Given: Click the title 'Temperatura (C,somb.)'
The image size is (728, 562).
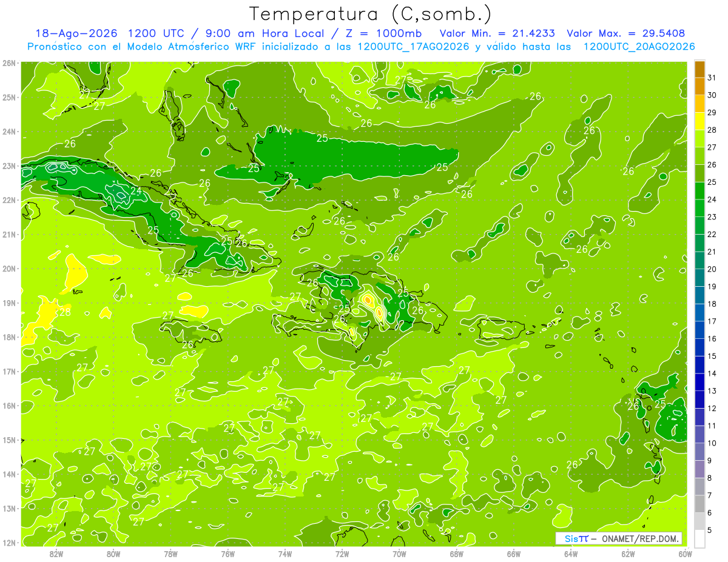Looking at the screenshot, I should click(x=370, y=14).
